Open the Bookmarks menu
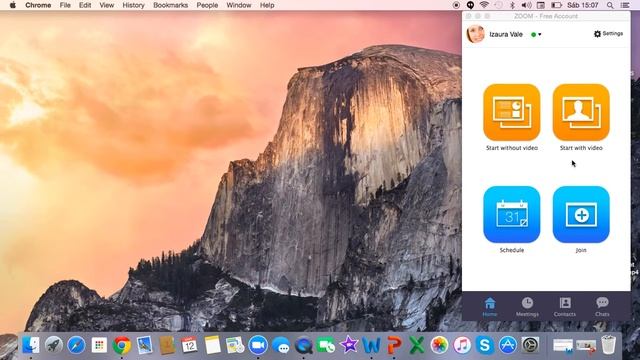 (x=171, y=5)
